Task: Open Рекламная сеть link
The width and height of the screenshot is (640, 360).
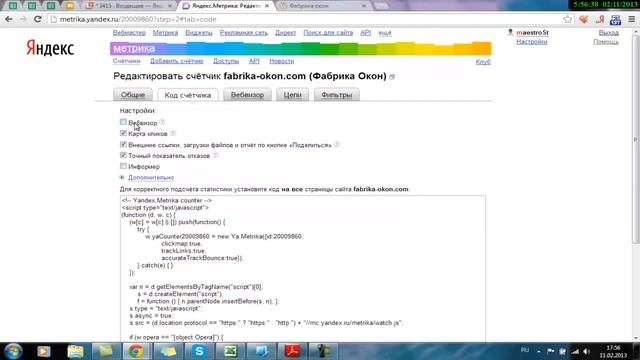Action: [x=244, y=33]
